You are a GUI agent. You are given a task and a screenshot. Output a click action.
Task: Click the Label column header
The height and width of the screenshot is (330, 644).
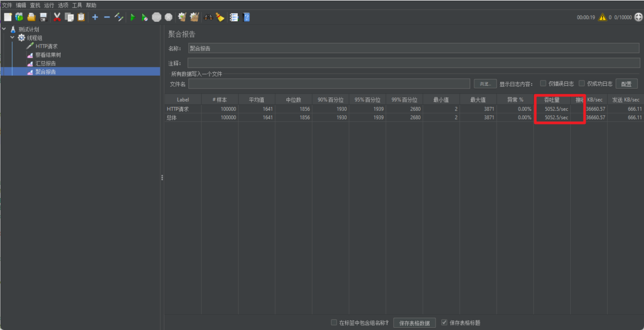pos(183,100)
